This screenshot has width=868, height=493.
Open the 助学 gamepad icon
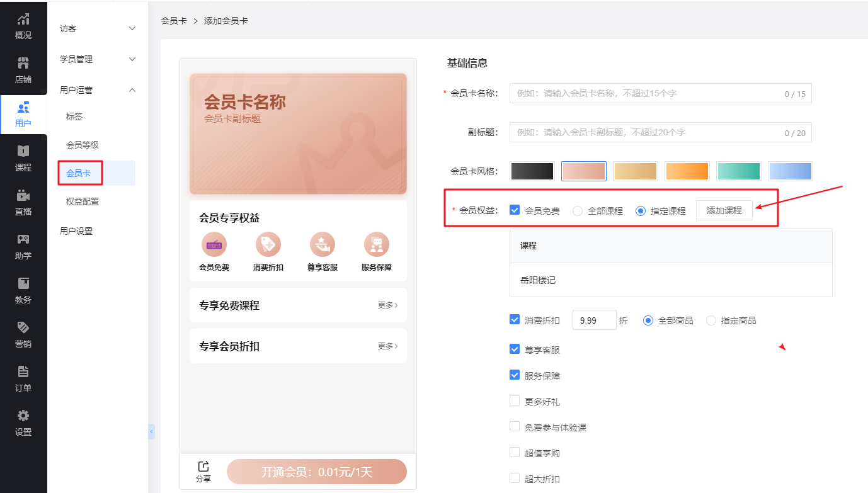click(x=23, y=239)
